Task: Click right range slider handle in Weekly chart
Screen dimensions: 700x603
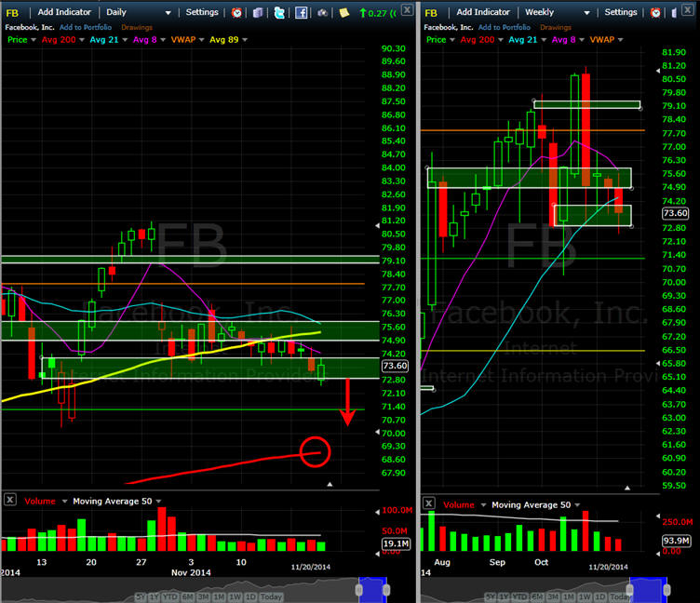Action: tap(666, 590)
